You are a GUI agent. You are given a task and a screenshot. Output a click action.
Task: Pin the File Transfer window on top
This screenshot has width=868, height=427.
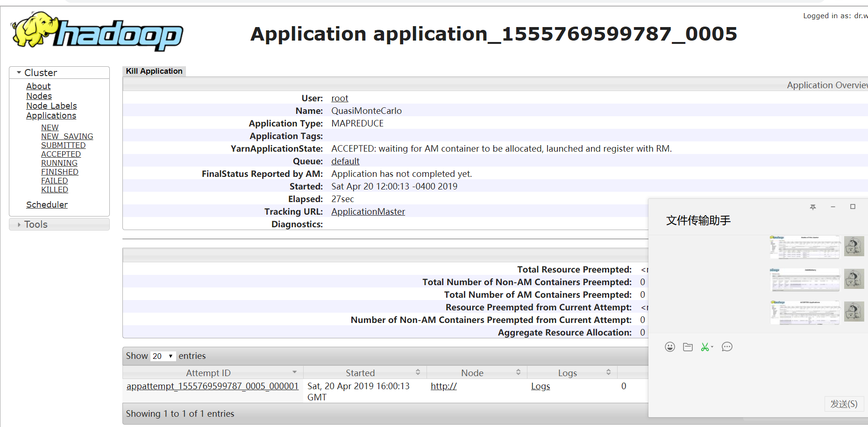813,207
